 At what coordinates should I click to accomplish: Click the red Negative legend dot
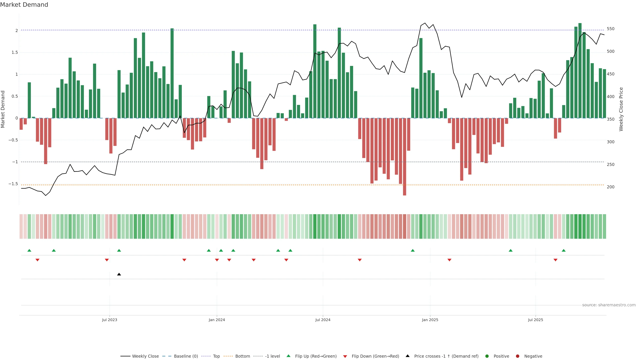518,356
